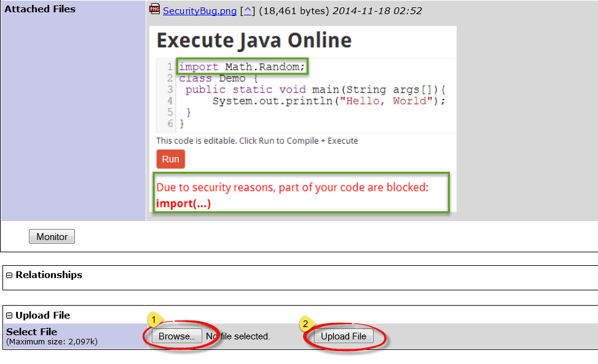This screenshot has height=364, width=598.
Task: Click the "Attached Files" row label
Action: [x=40, y=9]
